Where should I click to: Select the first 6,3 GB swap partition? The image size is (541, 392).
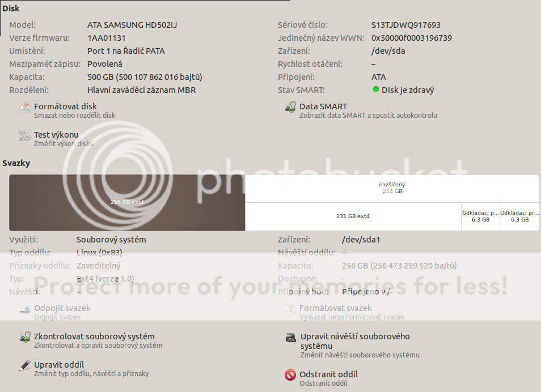(480, 216)
